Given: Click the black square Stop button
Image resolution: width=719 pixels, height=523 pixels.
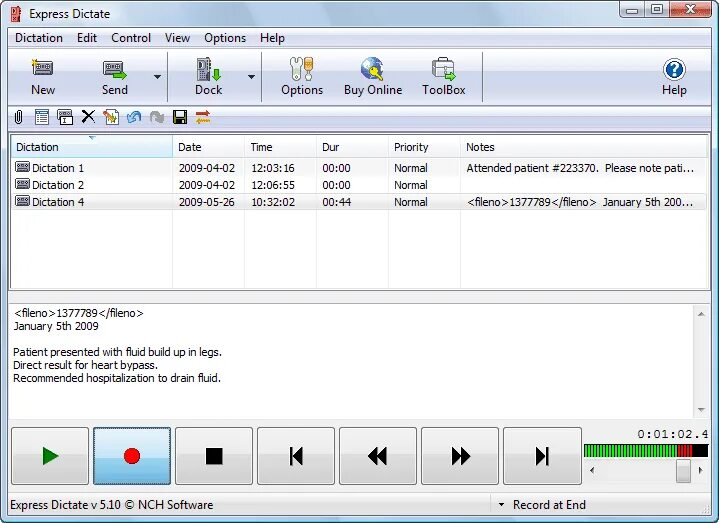Looking at the screenshot, I should (x=214, y=456).
